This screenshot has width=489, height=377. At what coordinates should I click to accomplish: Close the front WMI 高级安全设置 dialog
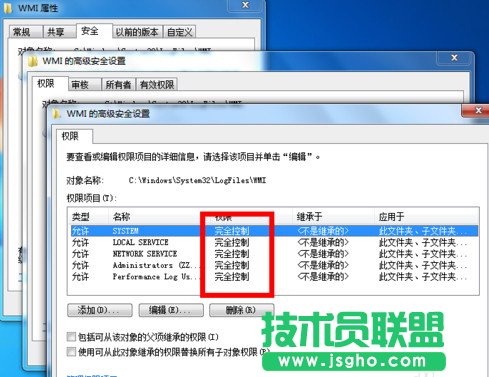click(478, 110)
